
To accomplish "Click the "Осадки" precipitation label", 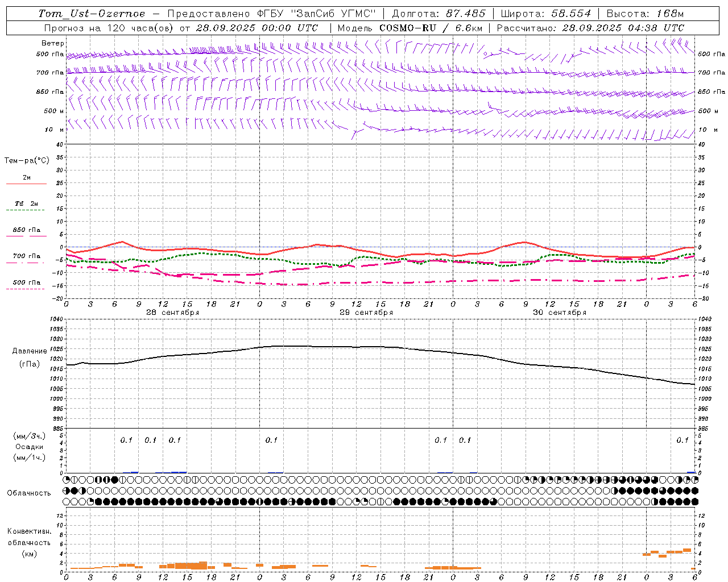I will 30,447.
